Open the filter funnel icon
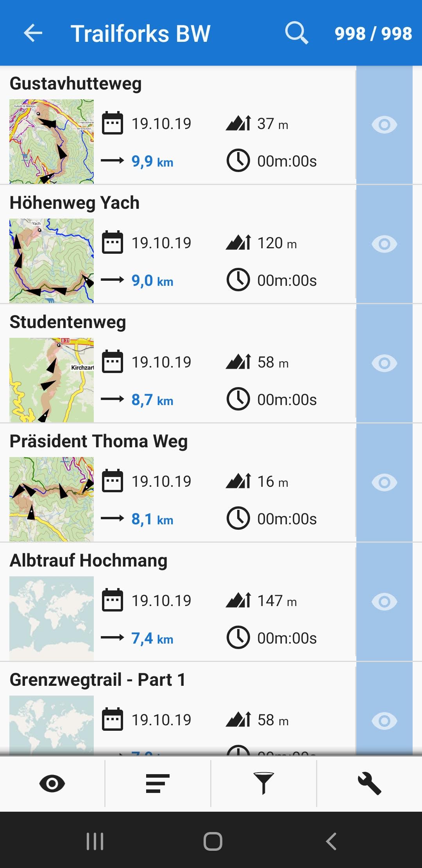422x868 pixels. (263, 784)
